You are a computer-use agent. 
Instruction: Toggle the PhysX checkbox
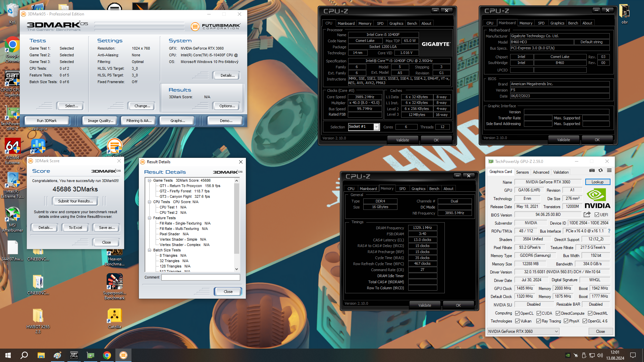pos(566,321)
